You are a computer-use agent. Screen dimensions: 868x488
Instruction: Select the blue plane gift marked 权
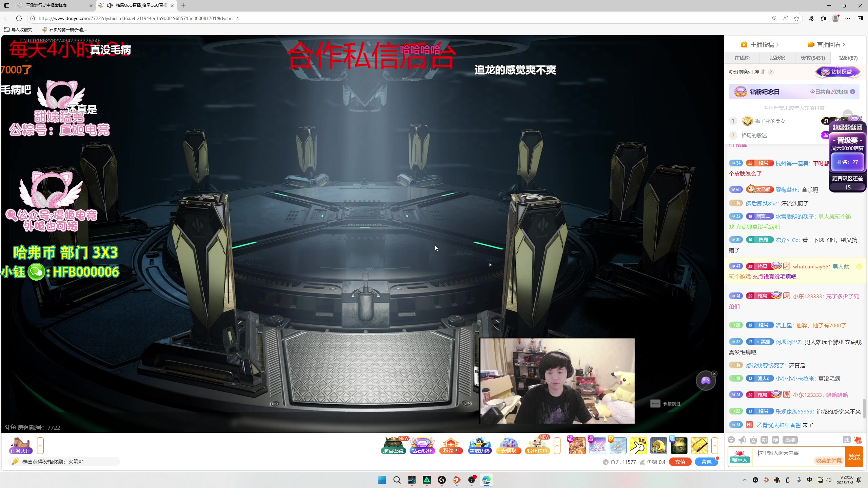tap(618, 445)
